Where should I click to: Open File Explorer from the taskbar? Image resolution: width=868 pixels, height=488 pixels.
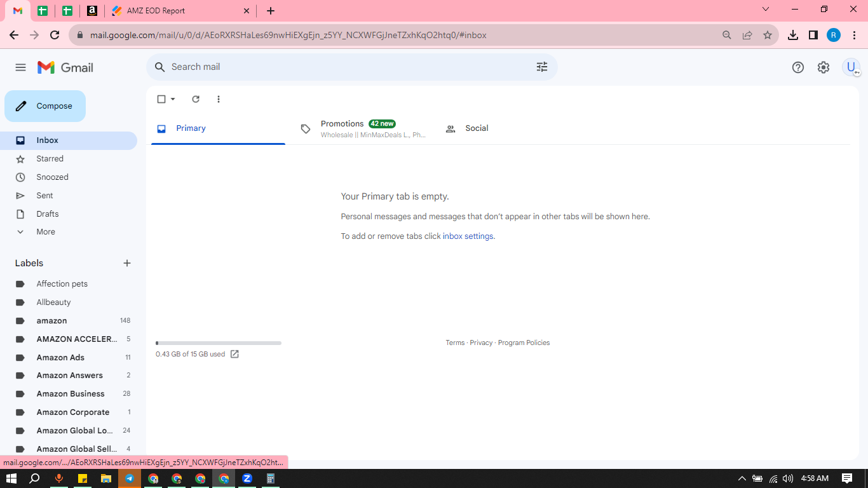(106, 478)
